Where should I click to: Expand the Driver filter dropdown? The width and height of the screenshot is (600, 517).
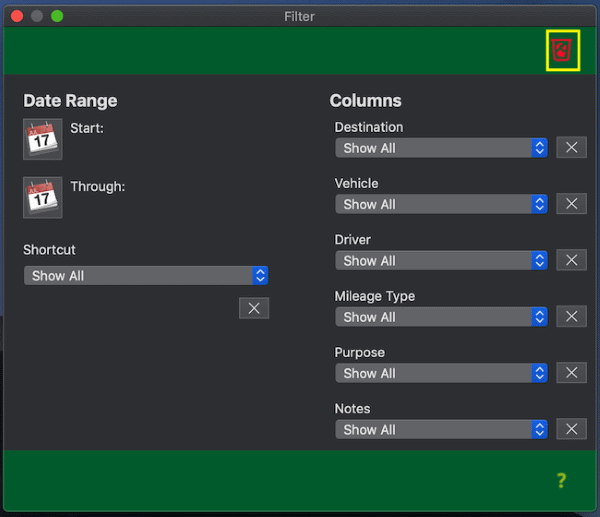click(x=441, y=261)
